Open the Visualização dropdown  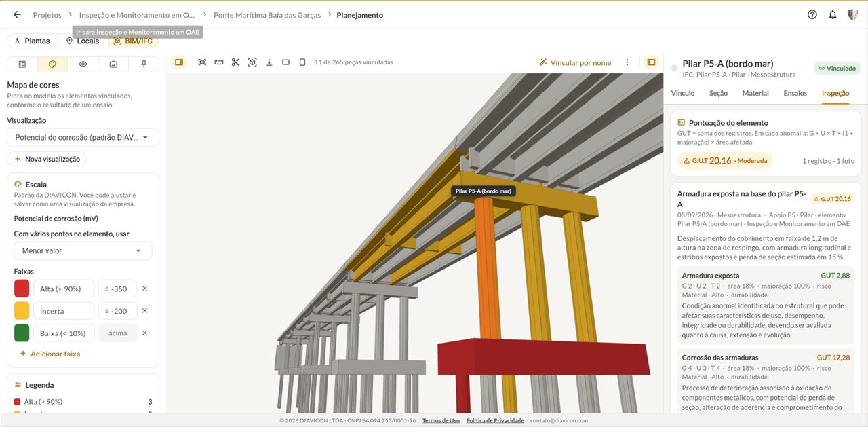tap(83, 137)
